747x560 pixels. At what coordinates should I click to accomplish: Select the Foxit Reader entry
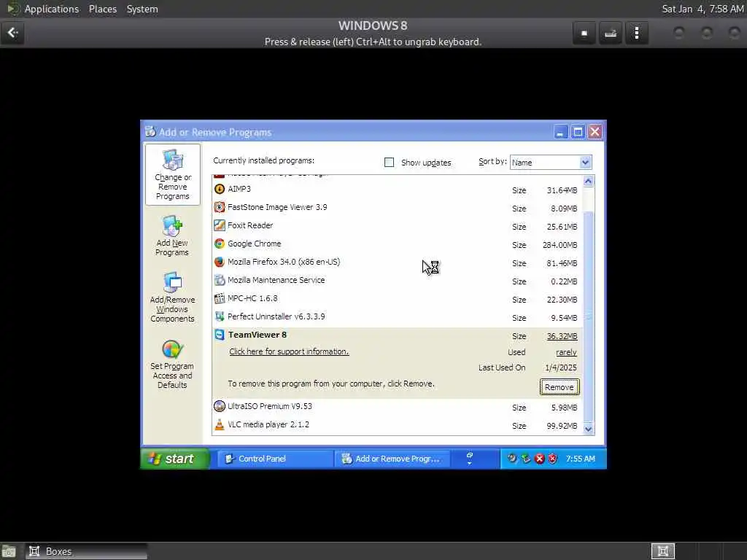coord(250,225)
